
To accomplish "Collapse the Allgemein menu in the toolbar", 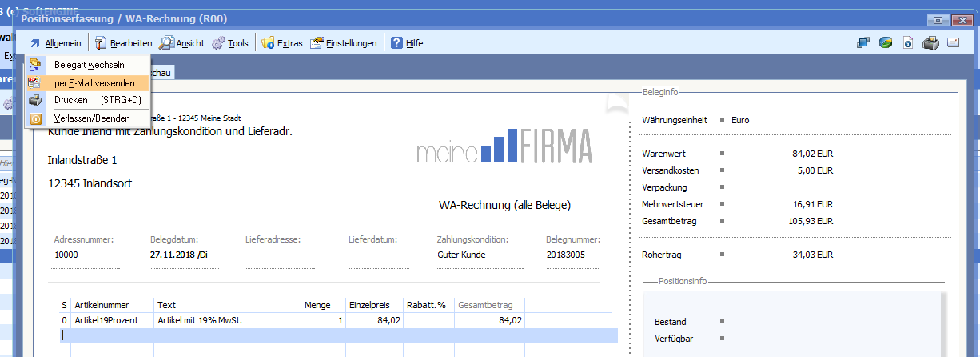I will pyautogui.click(x=55, y=43).
